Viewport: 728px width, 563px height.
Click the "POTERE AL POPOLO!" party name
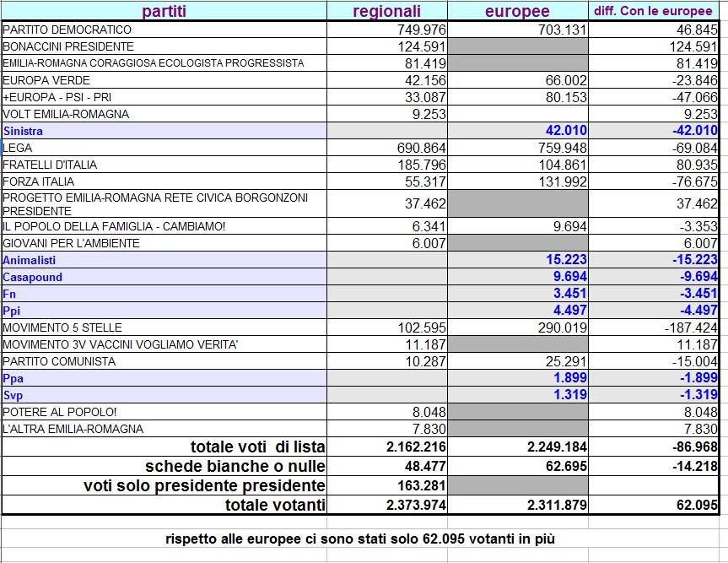pos(59,412)
